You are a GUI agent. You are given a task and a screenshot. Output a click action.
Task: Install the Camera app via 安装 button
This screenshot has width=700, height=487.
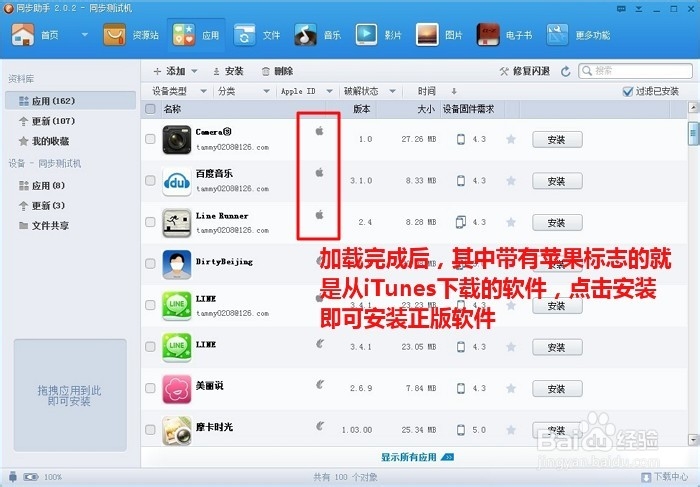557,140
